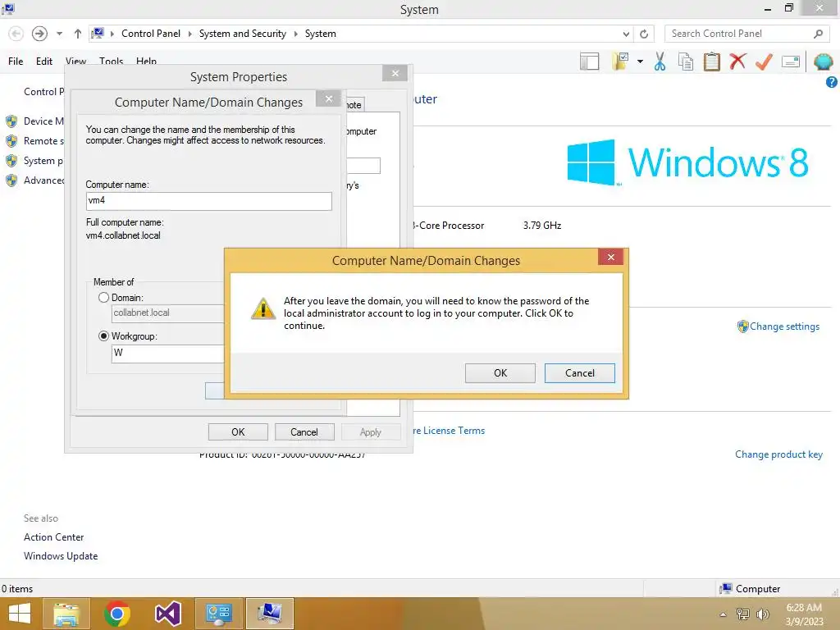Refresh the System window

tap(644, 34)
